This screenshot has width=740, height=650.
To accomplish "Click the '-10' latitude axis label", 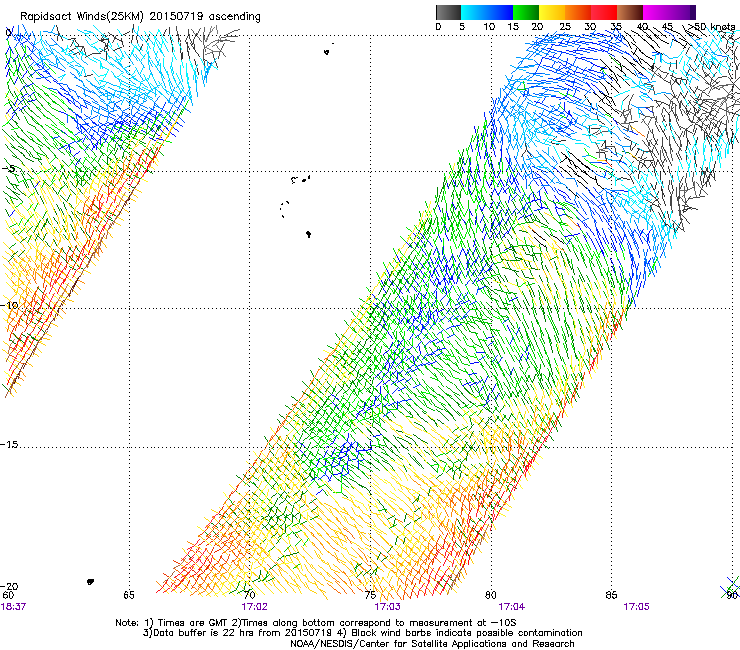I will coord(9,305).
